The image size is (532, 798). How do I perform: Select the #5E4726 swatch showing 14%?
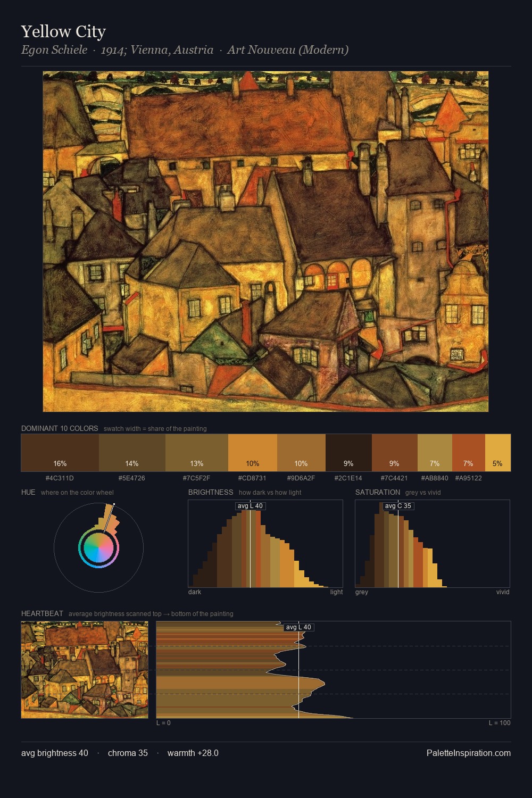[132, 453]
